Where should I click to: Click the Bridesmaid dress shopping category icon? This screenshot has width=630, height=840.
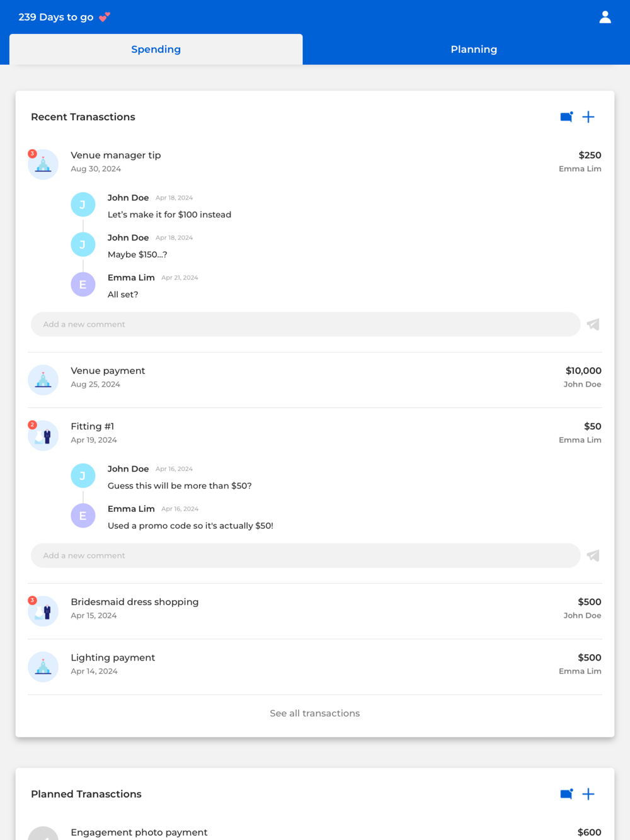43,611
